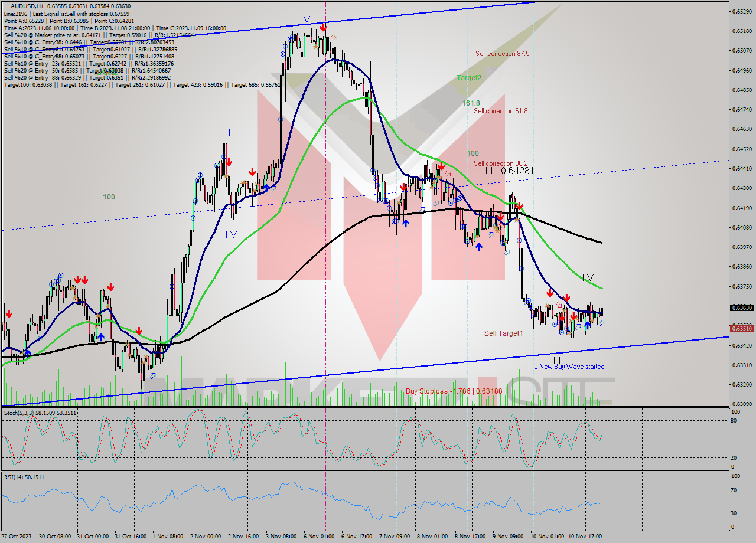This screenshot has width=756, height=543.
Task: Click the 0.65290 price axis label
Action: click(x=742, y=11)
